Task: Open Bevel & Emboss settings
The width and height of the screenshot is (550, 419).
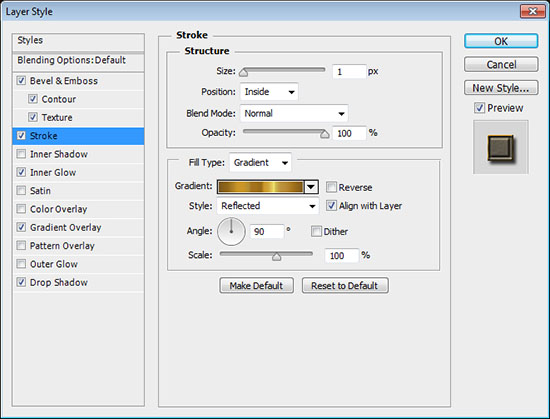Action: (x=78, y=81)
